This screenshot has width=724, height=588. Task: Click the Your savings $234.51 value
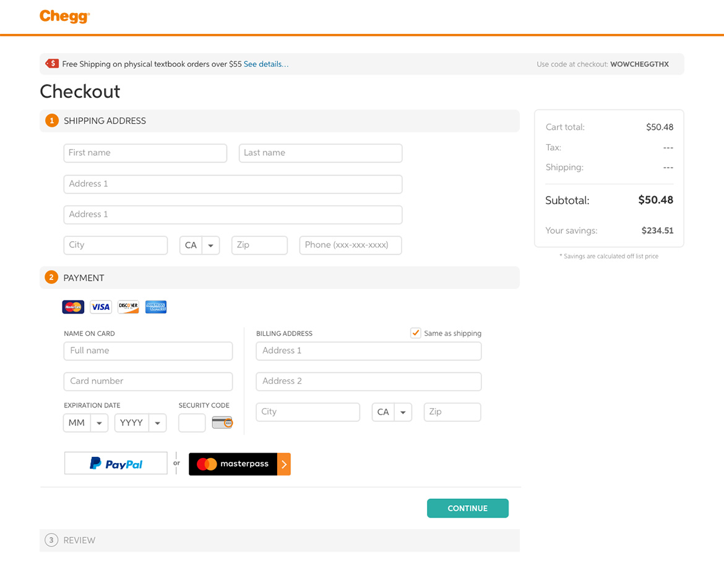(658, 231)
